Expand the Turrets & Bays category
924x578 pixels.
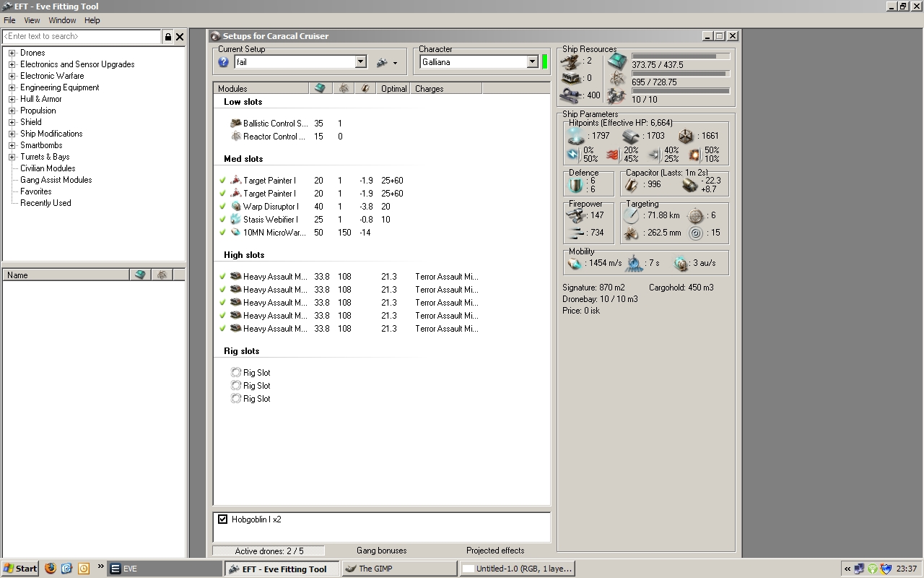coord(12,157)
